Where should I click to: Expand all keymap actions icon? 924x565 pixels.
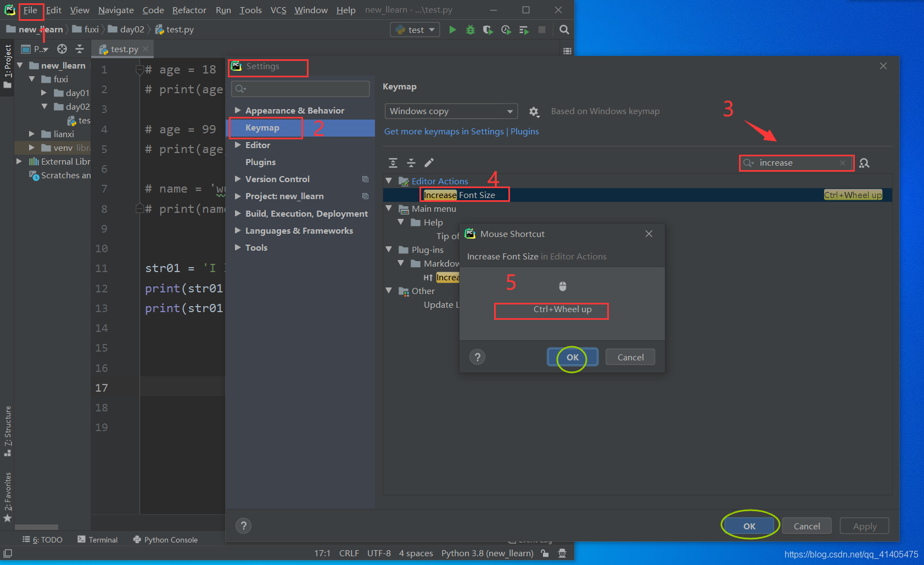[393, 162]
